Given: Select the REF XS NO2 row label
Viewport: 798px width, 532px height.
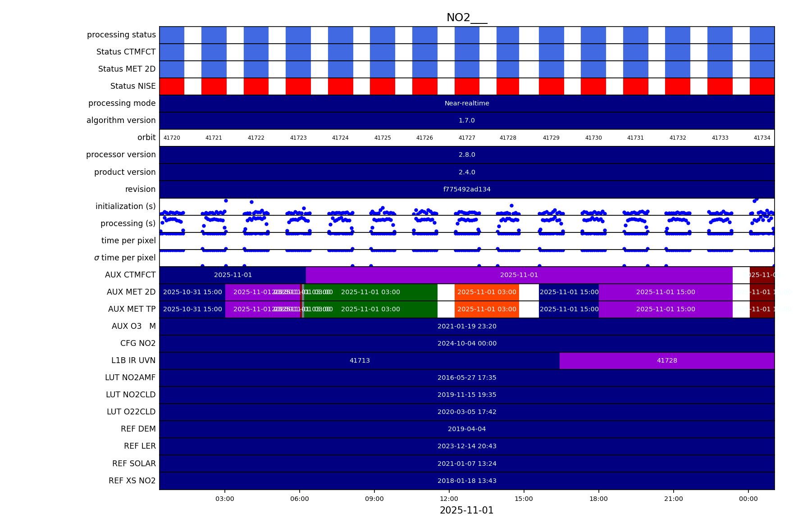Looking at the screenshot, I should (132, 481).
